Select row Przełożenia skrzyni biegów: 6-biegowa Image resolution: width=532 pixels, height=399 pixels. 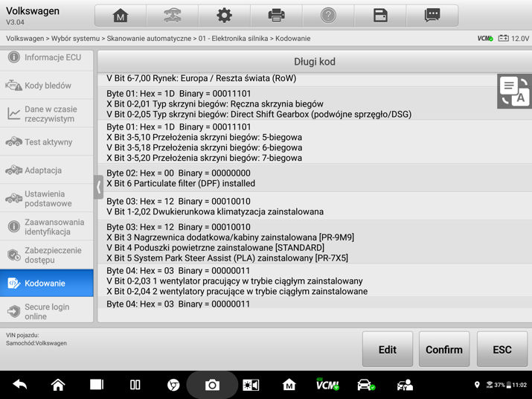[x=205, y=147]
